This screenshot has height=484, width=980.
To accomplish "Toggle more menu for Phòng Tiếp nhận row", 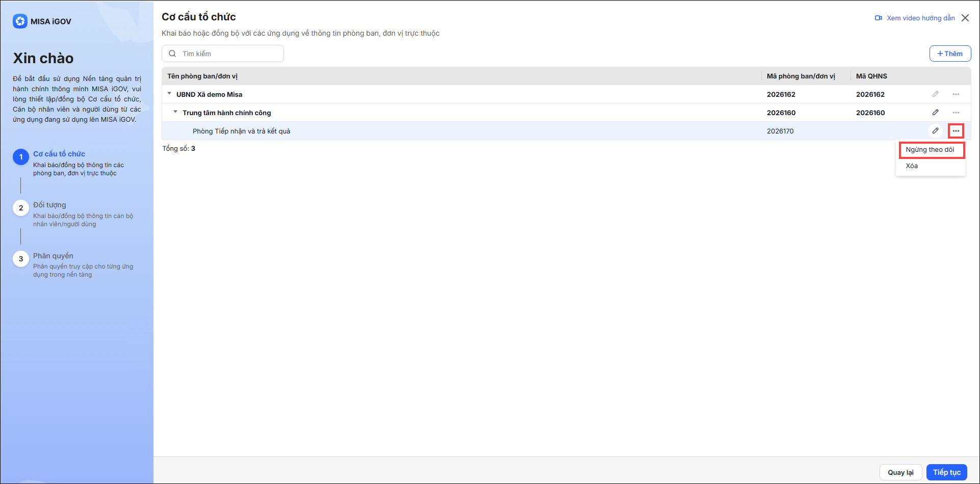I will [x=956, y=131].
